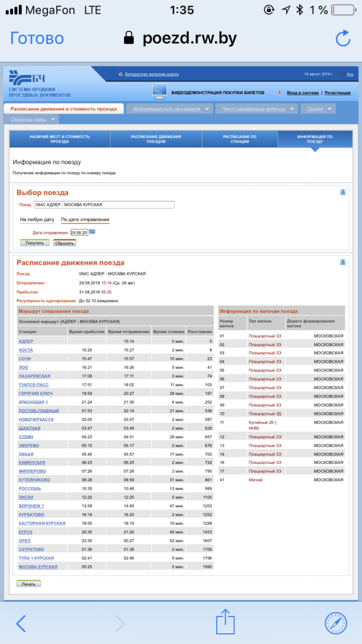The image size is (362, 644).
Task: Expand Информация для пассажиров dropdown menu
Action: tap(171, 109)
